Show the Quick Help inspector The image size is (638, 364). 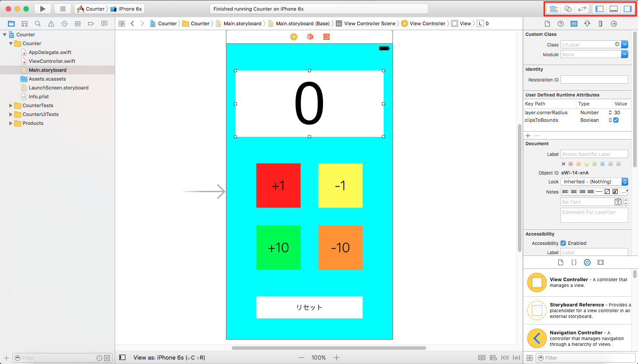560,23
